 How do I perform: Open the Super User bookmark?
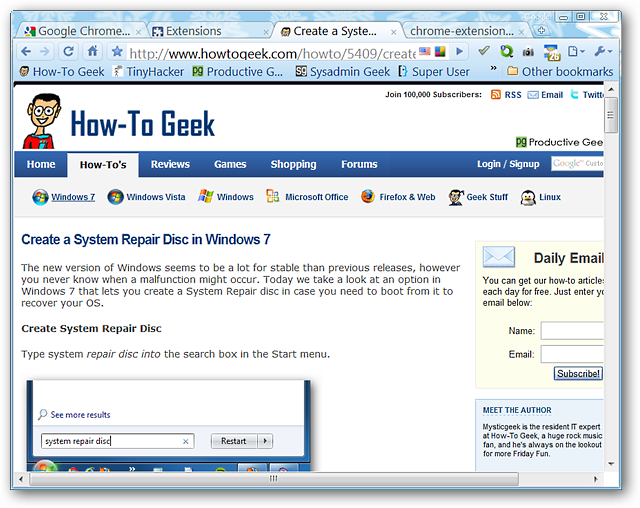434,72
